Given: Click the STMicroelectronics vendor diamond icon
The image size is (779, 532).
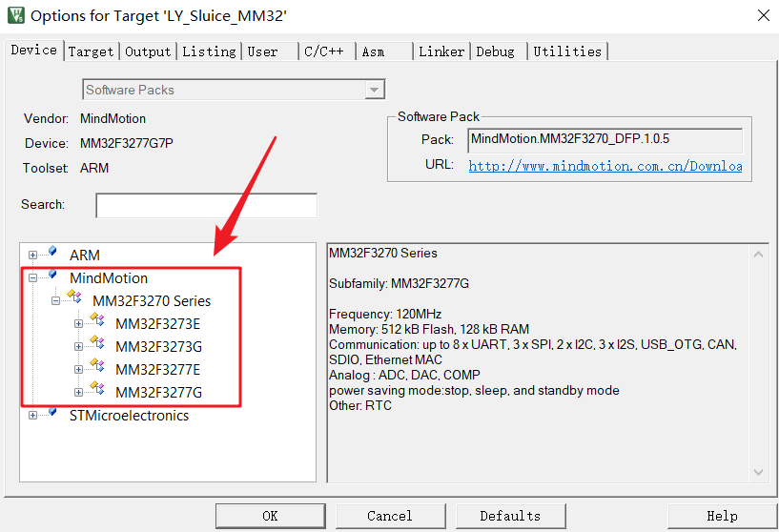Looking at the screenshot, I should pos(52,411).
